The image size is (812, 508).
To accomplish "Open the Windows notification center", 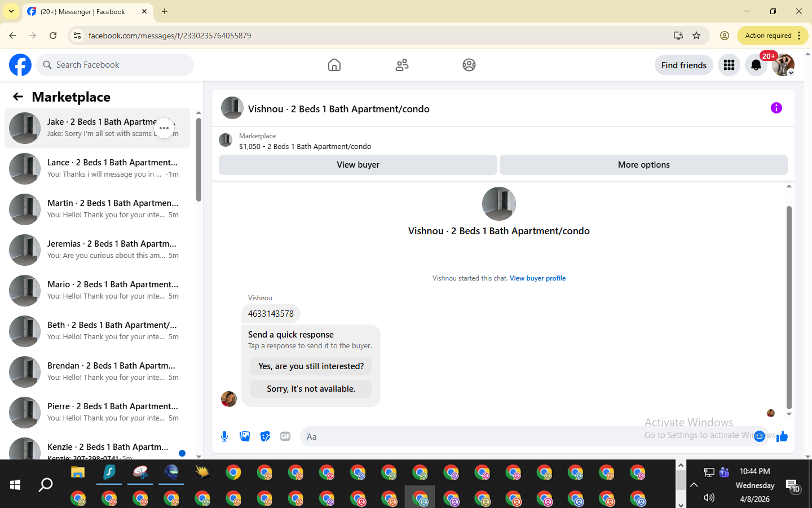I will click(x=793, y=485).
